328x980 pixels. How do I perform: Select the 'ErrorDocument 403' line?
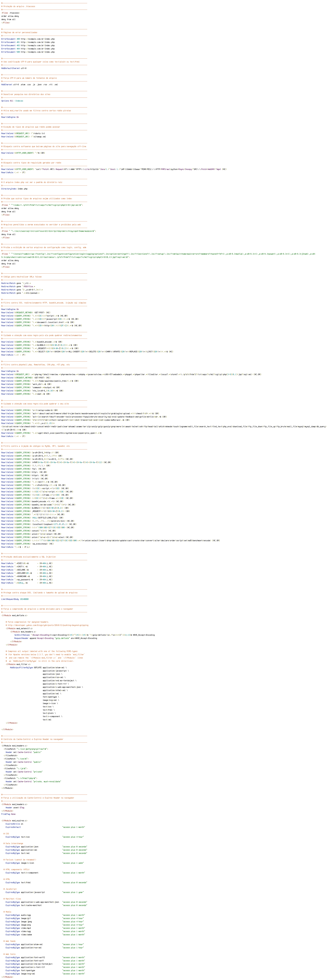(28, 45)
